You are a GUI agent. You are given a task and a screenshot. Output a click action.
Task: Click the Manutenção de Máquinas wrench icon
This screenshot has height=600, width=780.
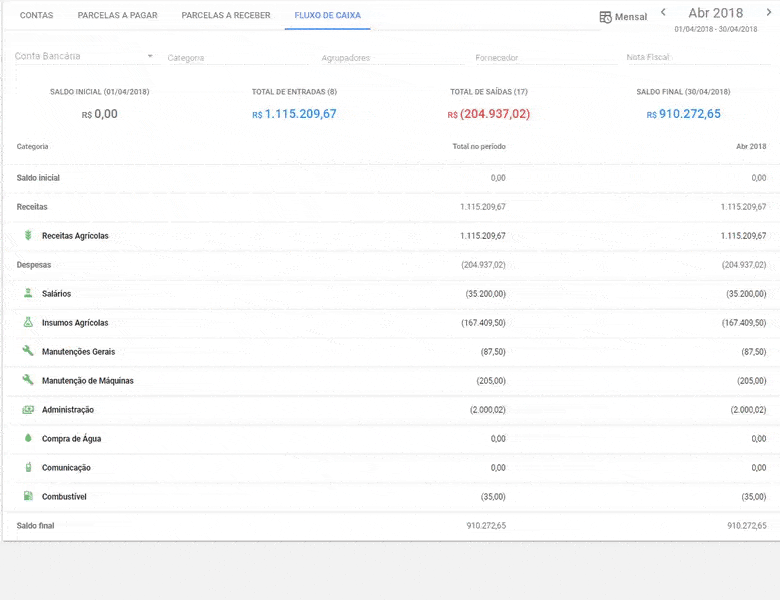(28, 381)
